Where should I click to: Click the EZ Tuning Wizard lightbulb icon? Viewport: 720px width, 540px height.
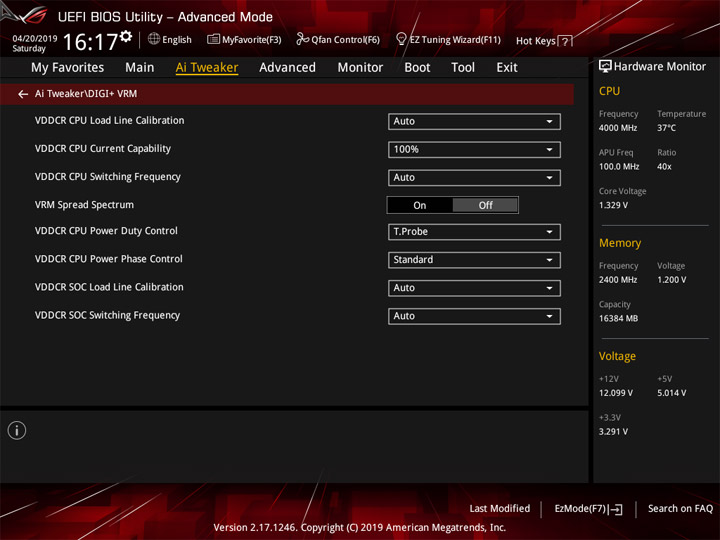[x=401, y=39]
